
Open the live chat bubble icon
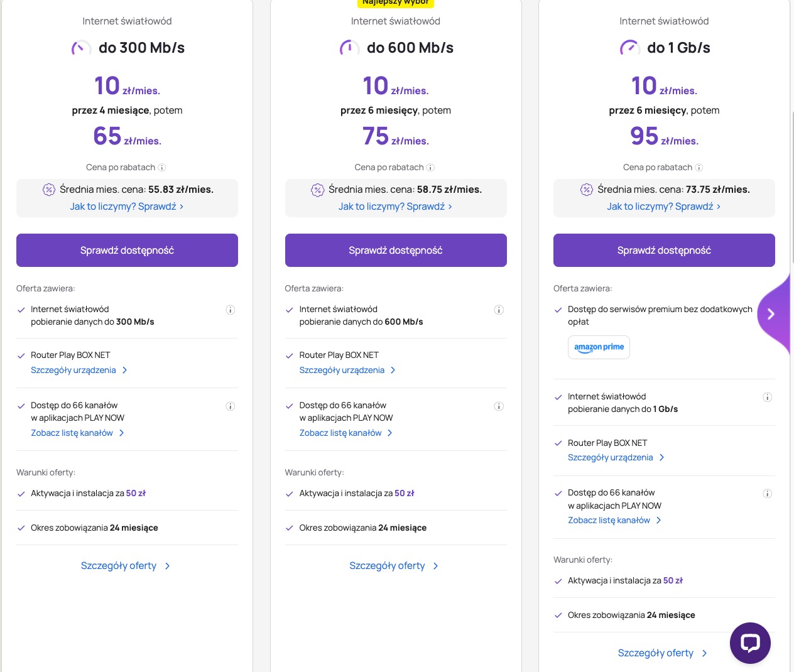(750, 642)
